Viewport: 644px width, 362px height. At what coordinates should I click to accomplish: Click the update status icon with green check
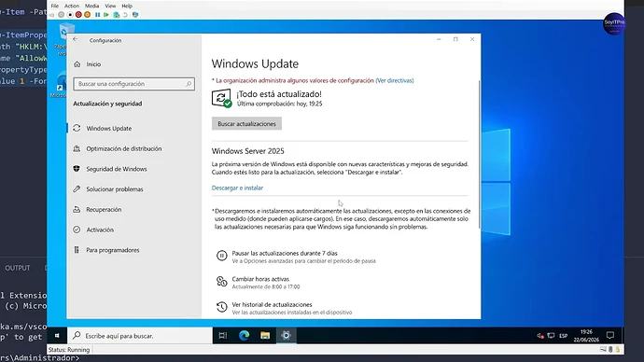point(222,99)
